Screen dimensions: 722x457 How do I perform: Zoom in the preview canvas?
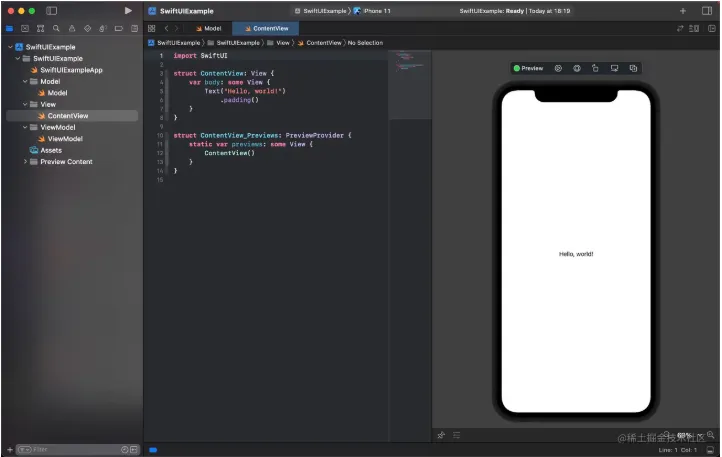click(x=710, y=434)
